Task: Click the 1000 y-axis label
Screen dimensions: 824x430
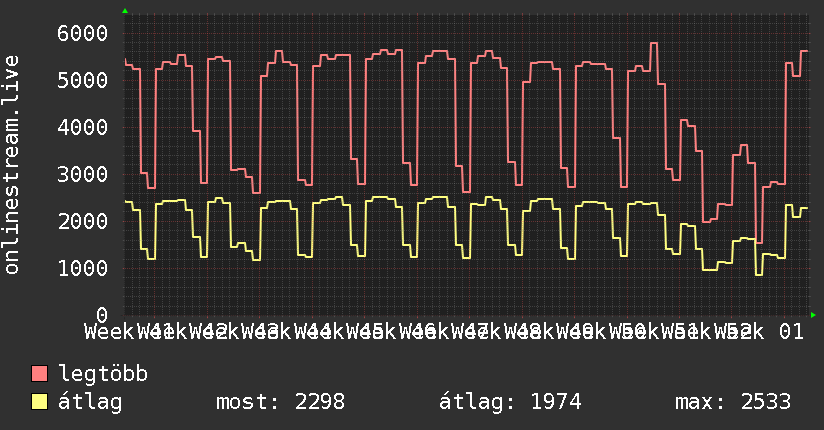Action: pos(83,268)
